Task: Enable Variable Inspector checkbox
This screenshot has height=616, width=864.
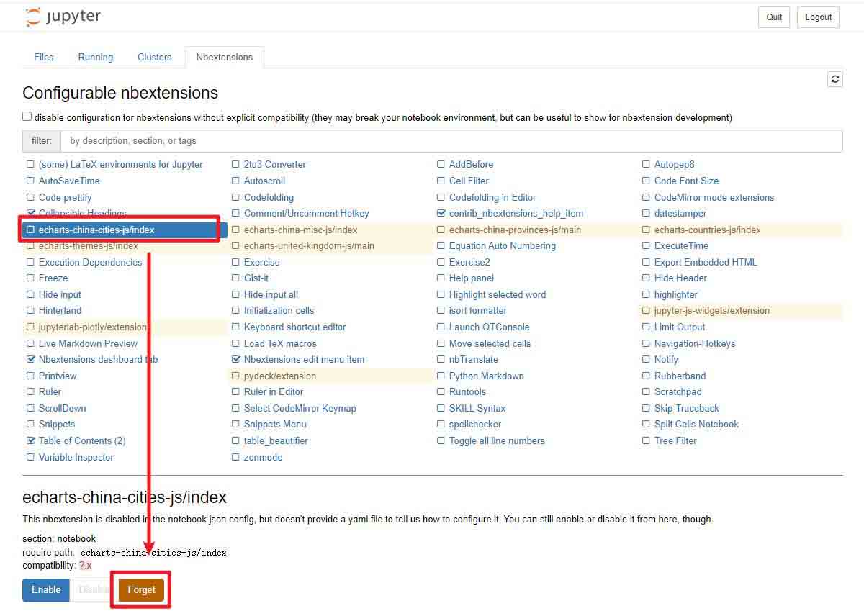Action: (30, 457)
